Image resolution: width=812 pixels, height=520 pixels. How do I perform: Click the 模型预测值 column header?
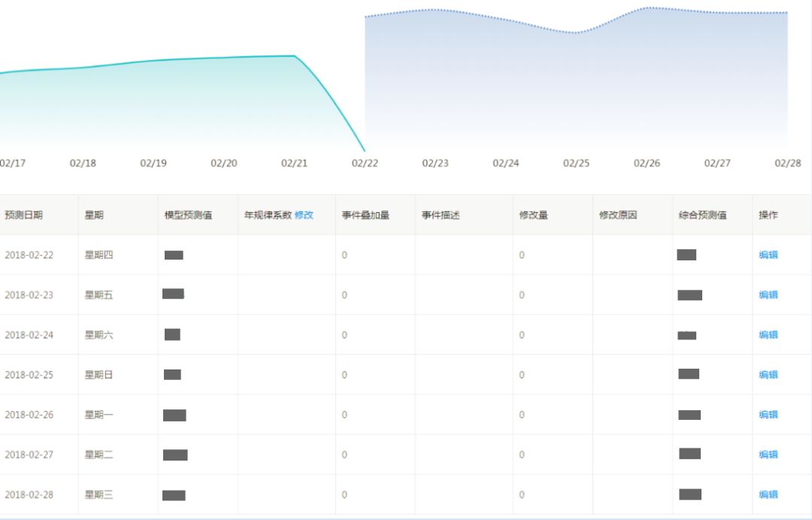[x=188, y=215]
